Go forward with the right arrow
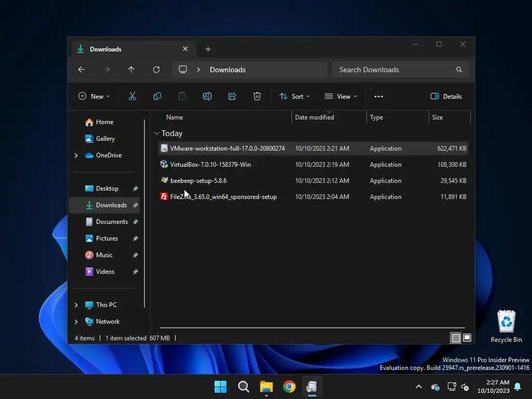This screenshot has height=399, width=532. coord(107,70)
